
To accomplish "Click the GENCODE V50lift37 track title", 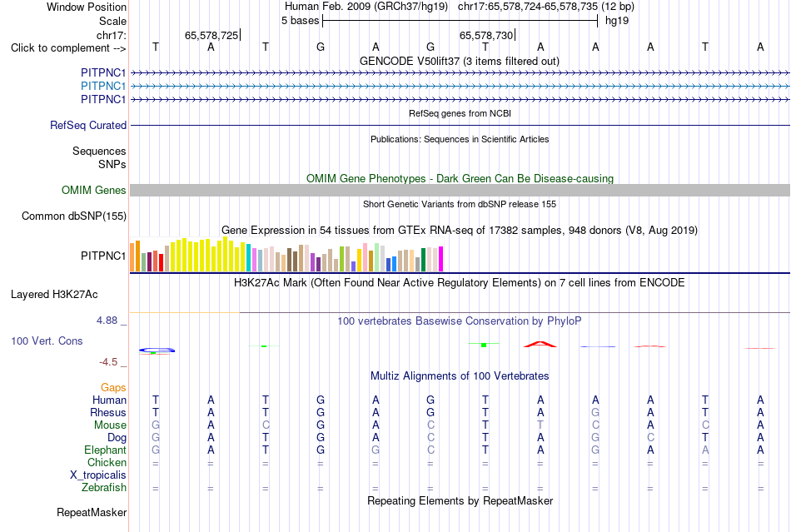I will click(459, 61).
